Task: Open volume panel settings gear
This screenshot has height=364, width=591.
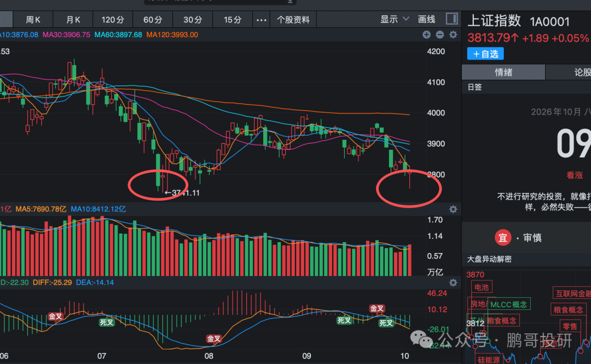Action: tap(453, 209)
